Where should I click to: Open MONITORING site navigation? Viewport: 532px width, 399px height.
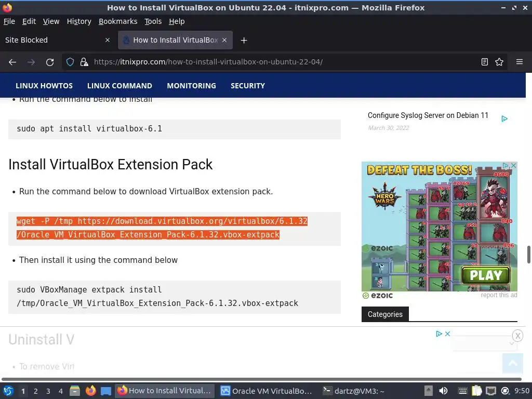[191, 86]
